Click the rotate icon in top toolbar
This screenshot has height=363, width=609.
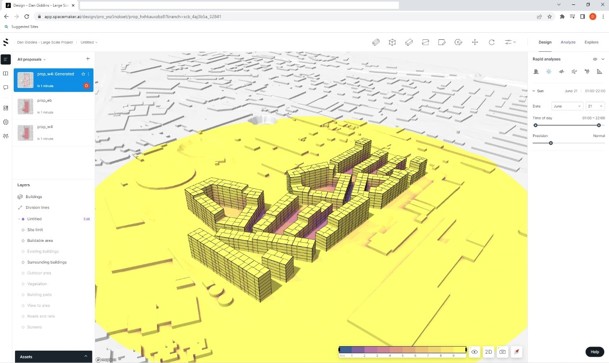[491, 42]
